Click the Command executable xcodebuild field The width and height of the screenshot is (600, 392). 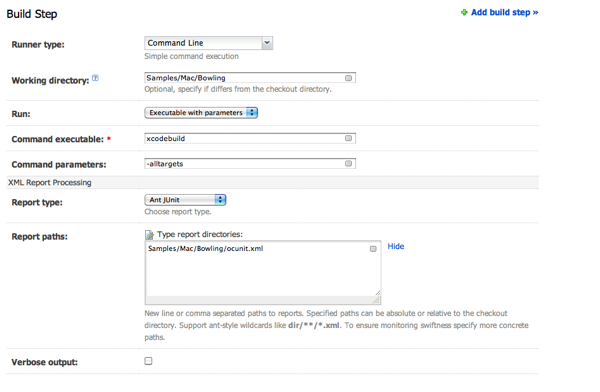click(250, 138)
